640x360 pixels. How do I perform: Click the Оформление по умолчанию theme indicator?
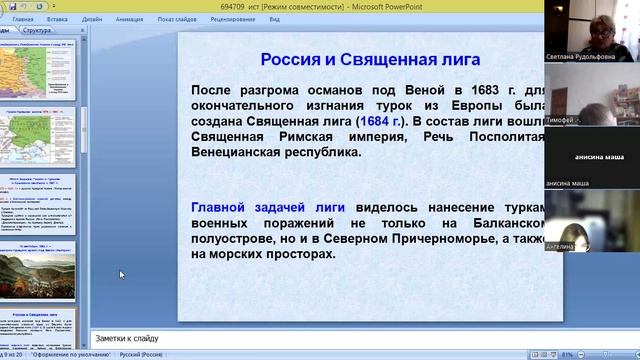(x=71, y=355)
